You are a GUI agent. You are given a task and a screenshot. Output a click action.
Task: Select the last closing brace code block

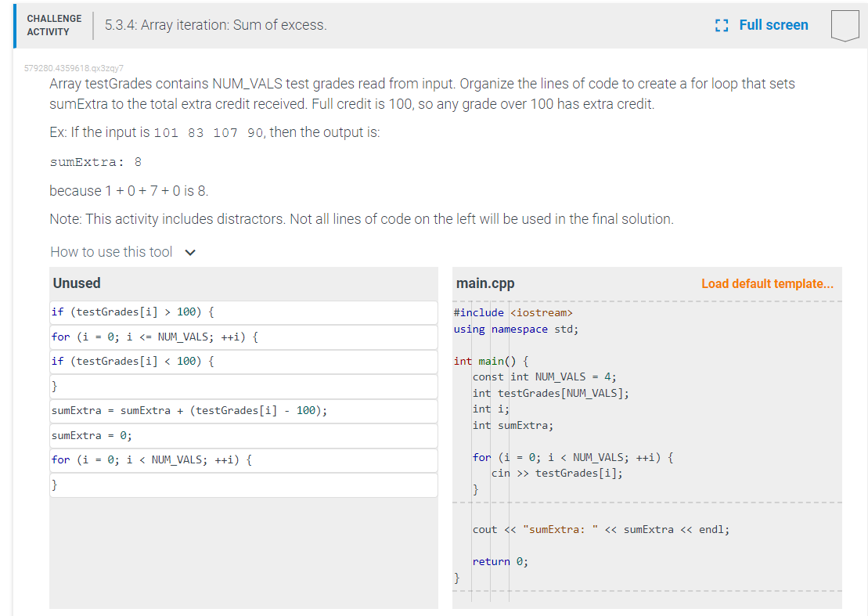tap(243, 485)
